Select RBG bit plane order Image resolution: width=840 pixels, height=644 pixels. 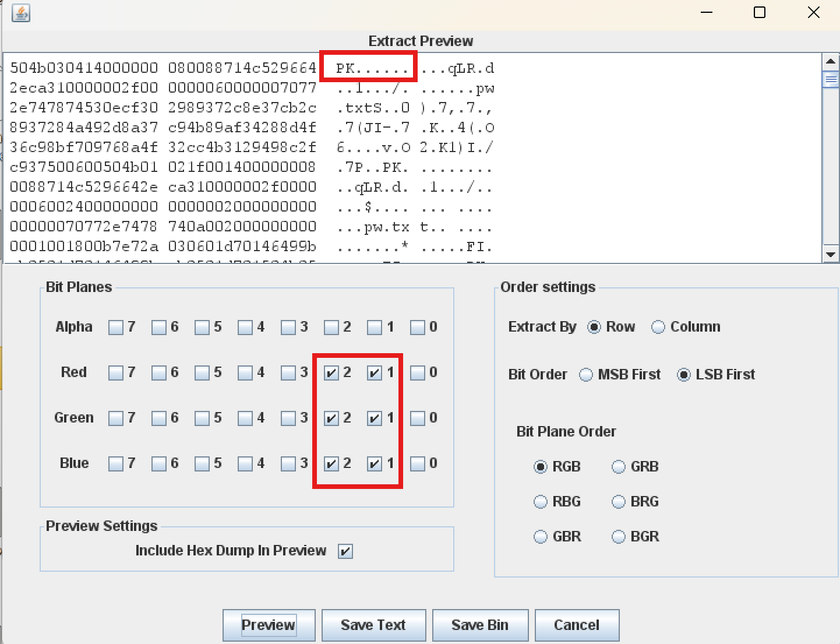[x=541, y=502]
